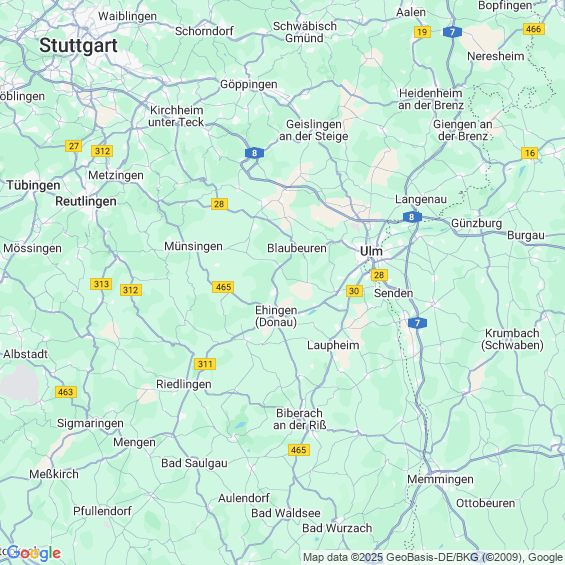Select the Ulm city label
Screen dimensions: 565x565
point(371,251)
